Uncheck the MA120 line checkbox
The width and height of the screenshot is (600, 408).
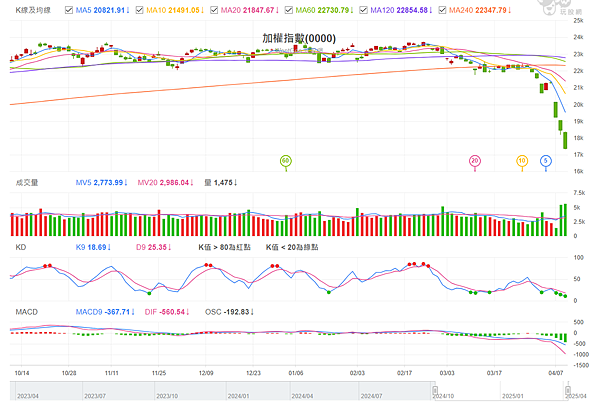[364, 10]
